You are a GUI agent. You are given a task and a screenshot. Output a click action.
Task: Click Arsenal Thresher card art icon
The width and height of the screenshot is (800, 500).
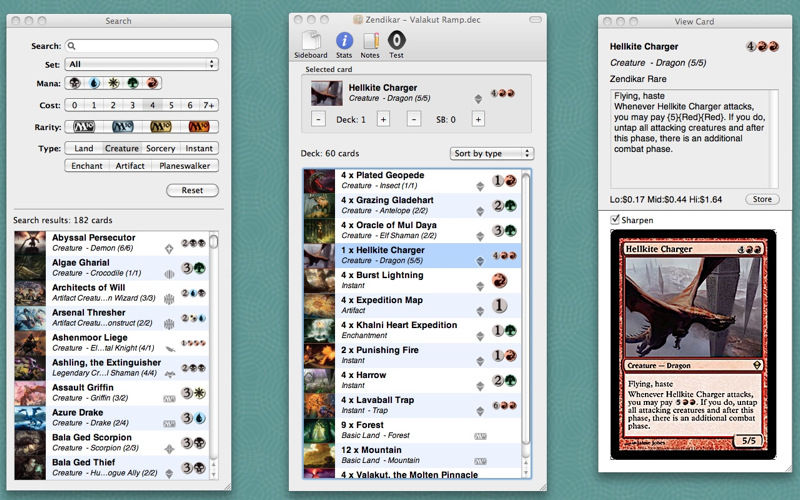pos(30,318)
